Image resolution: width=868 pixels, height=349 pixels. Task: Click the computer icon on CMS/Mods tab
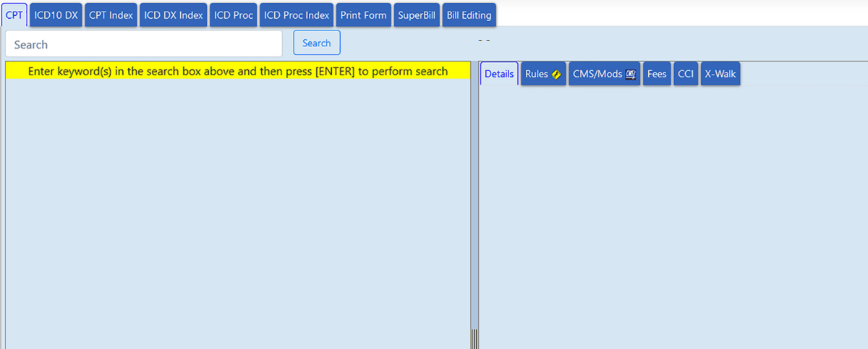(x=630, y=75)
